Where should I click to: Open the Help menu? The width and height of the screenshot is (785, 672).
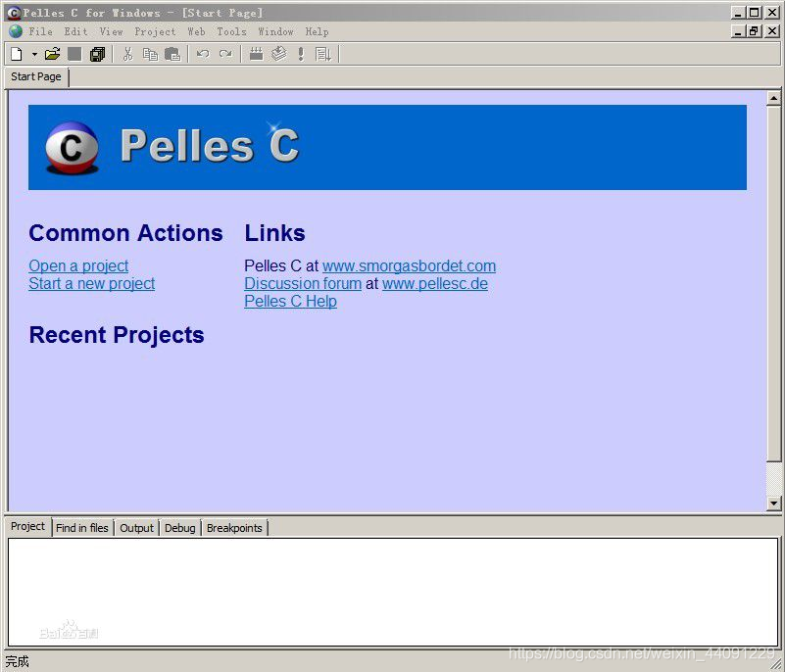[x=317, y=31]
